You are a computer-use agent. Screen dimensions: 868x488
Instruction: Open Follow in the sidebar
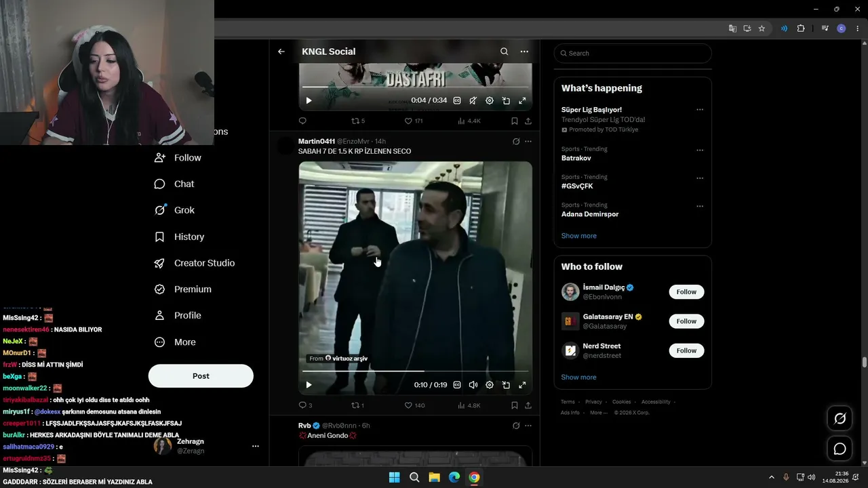click(178, 158)
